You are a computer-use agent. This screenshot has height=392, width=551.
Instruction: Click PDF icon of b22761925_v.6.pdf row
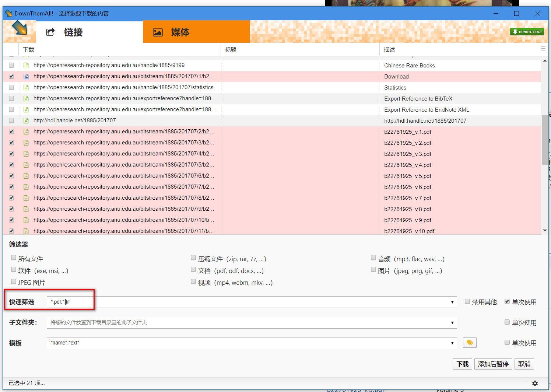pyautogui.click(x=26, y=187)
